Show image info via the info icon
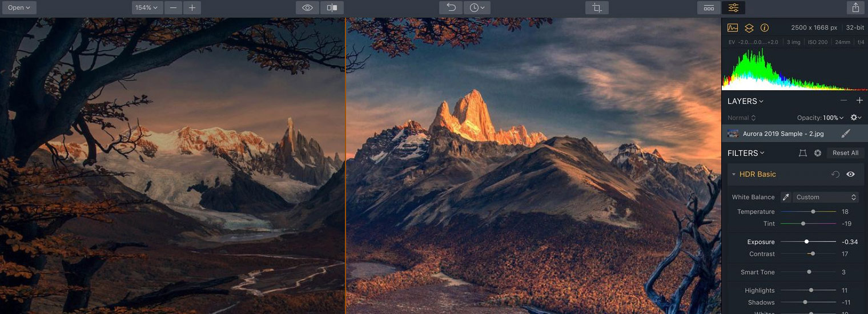 (x=765, y=28)
